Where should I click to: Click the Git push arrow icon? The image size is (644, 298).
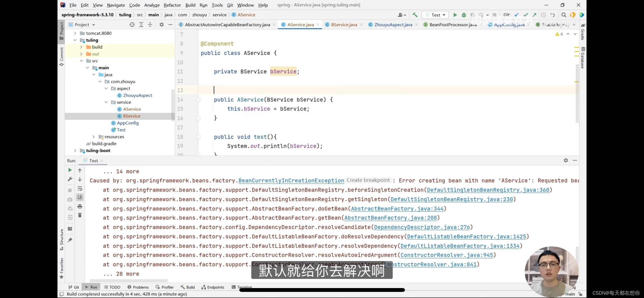(x=534, y=15)
